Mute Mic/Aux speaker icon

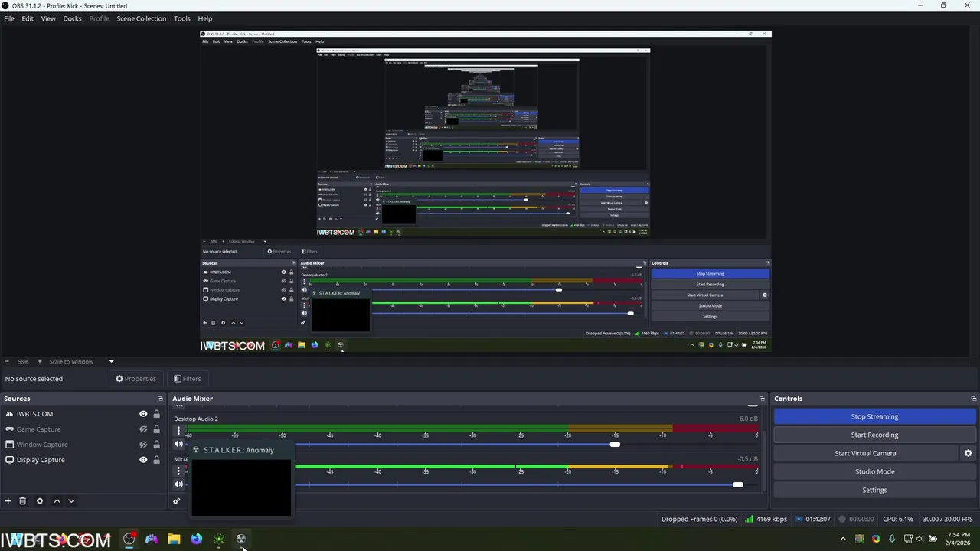coord(178,484)
